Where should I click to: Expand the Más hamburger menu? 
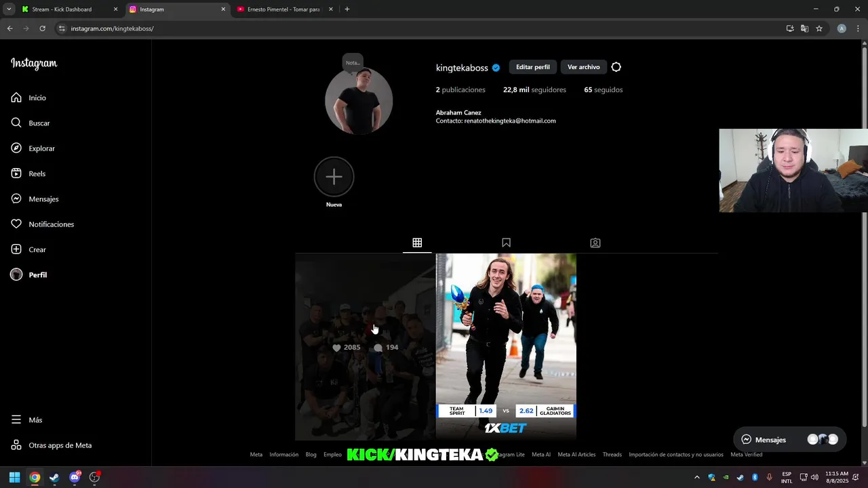click(x=16, y=420)
